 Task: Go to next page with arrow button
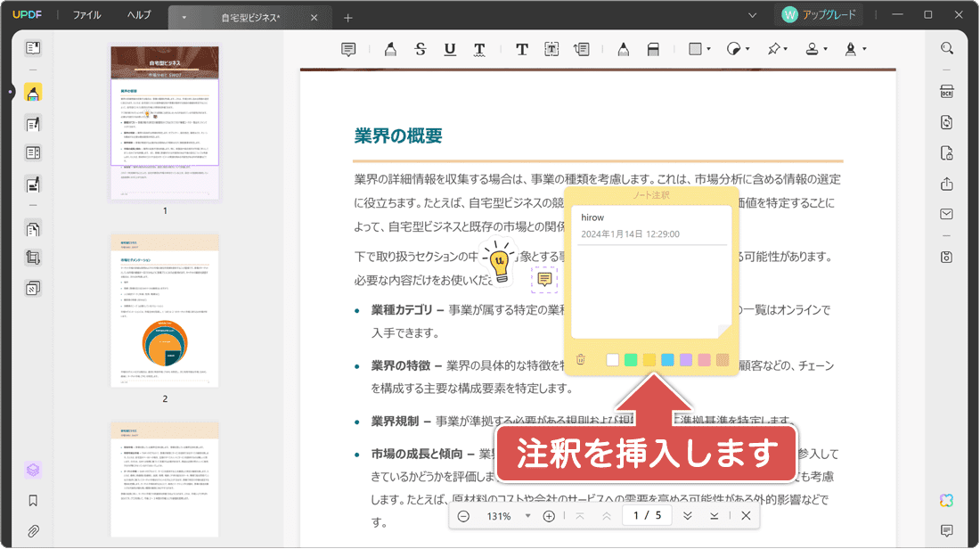pyautogui.click(x=687, y=516)
